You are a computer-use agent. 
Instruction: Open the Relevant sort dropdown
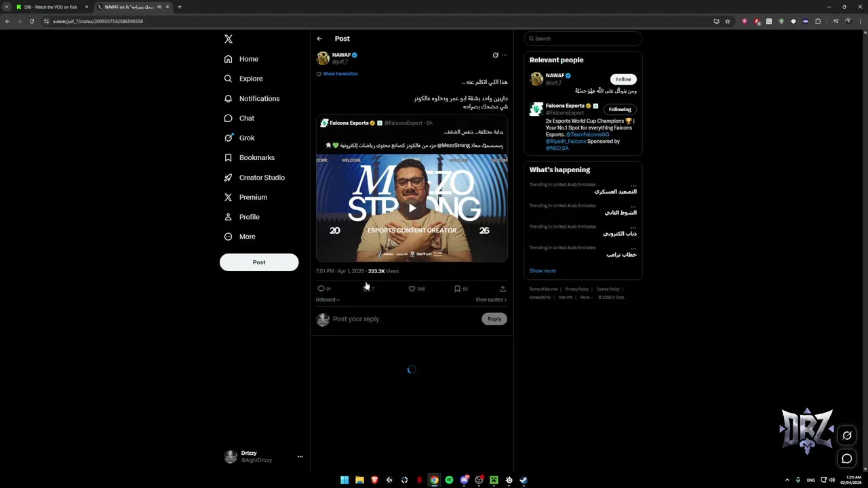[328, 300]
